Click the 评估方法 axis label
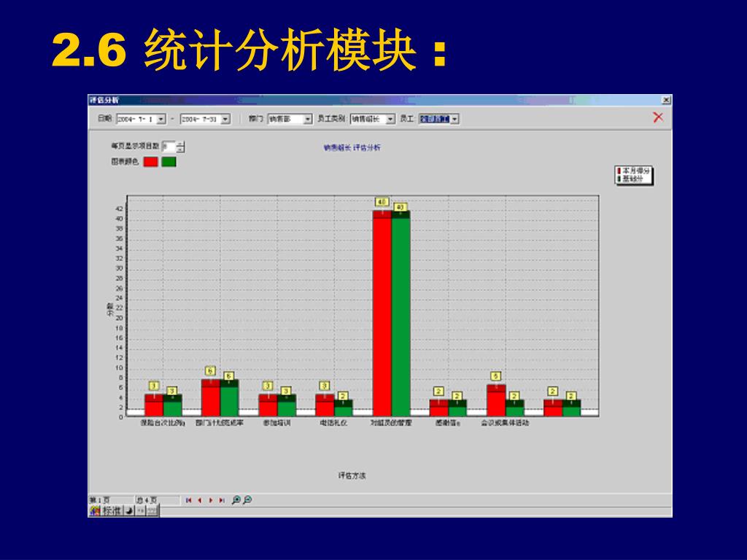747x560 pixels. coord(352,475)
